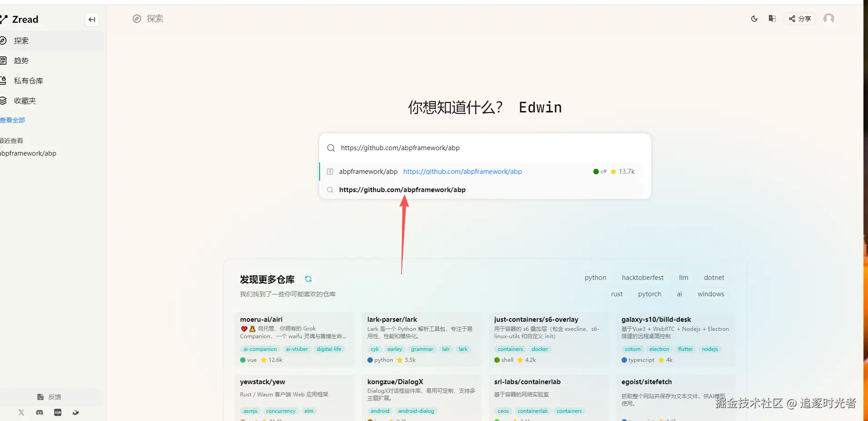
Task: Click the ai-companion tag
Action: coord(260,349)
